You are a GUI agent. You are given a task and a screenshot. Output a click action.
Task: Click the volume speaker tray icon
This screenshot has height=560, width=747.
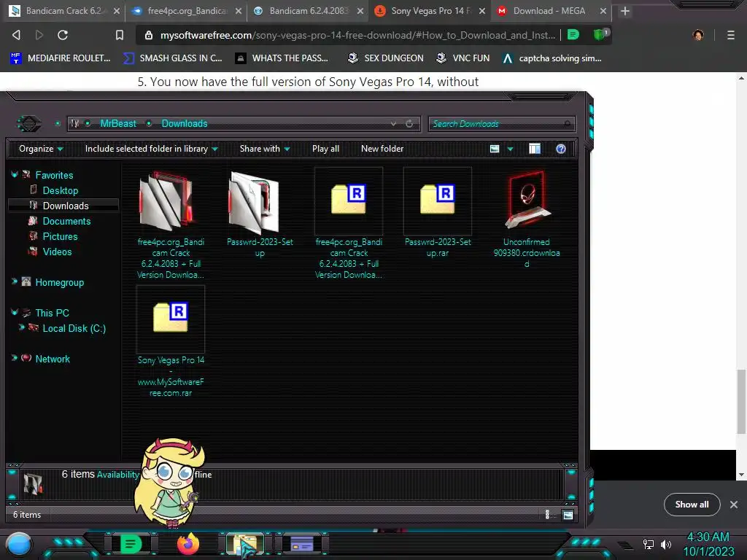[666, 544]
